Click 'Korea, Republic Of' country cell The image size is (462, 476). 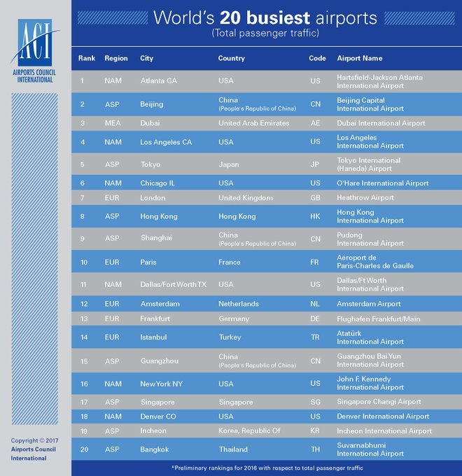coord(249,431)
